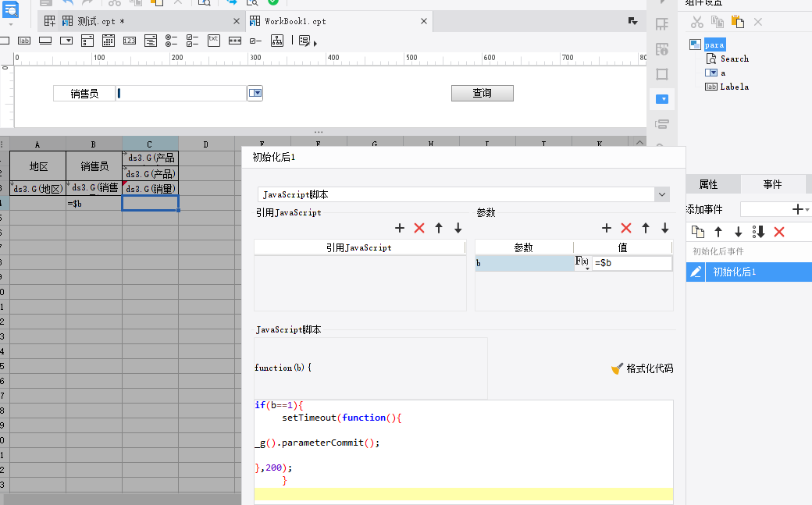Click the gray delete X in component panel
The width and height of the screenshot is (812, 505).
[x=757, y=22]
